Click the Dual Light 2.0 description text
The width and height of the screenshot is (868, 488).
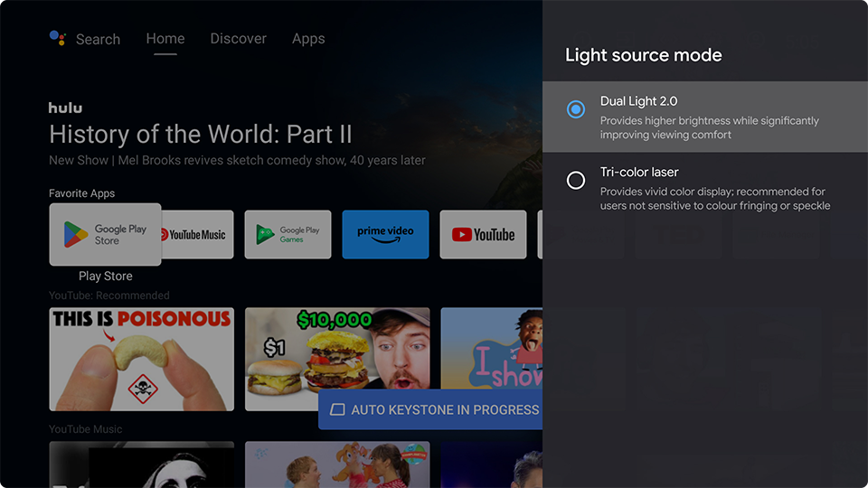tap(709, 127)
